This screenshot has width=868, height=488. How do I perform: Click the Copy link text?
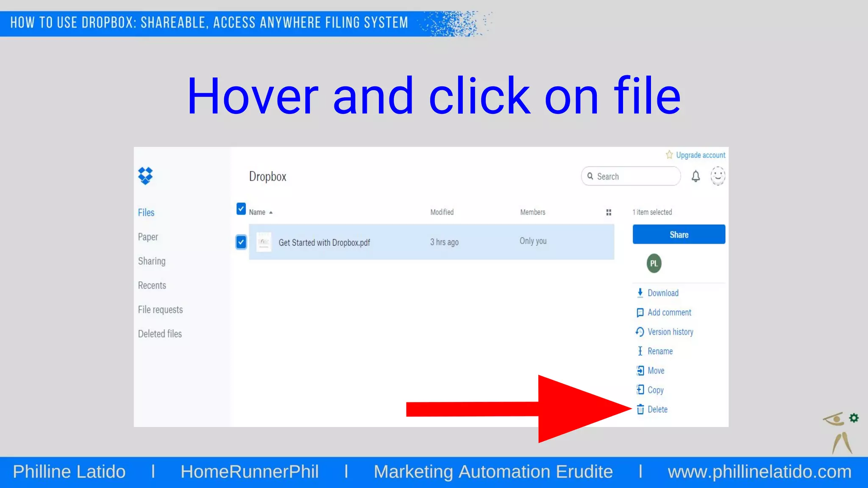click(655, 390)
